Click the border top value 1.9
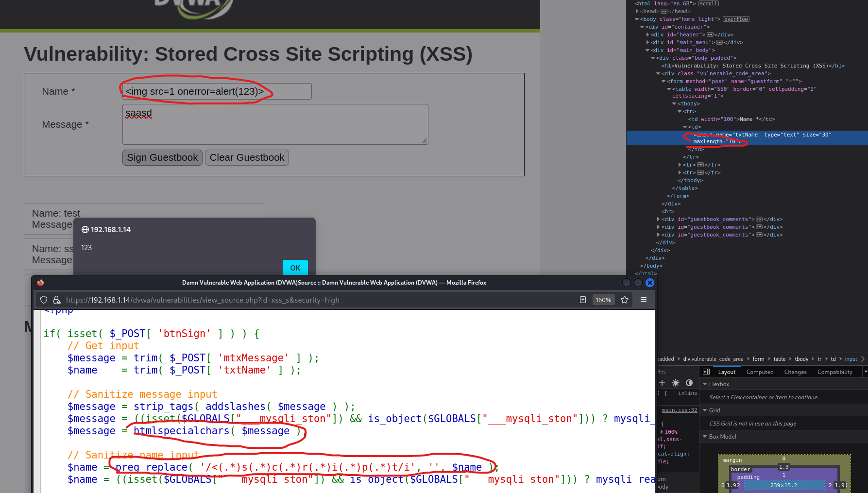 point(783,467)
